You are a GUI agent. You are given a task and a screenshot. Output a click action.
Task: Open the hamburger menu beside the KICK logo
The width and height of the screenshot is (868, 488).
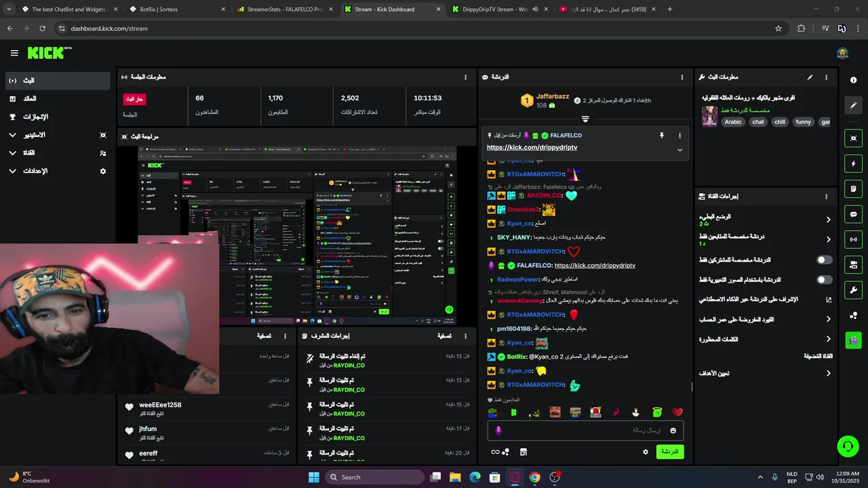[14, 53]
